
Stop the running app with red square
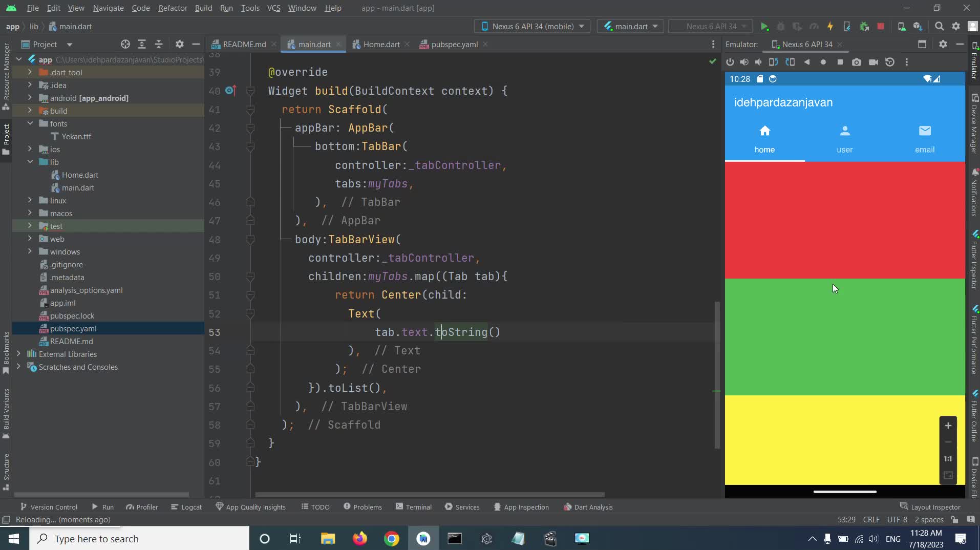point(881,27)
